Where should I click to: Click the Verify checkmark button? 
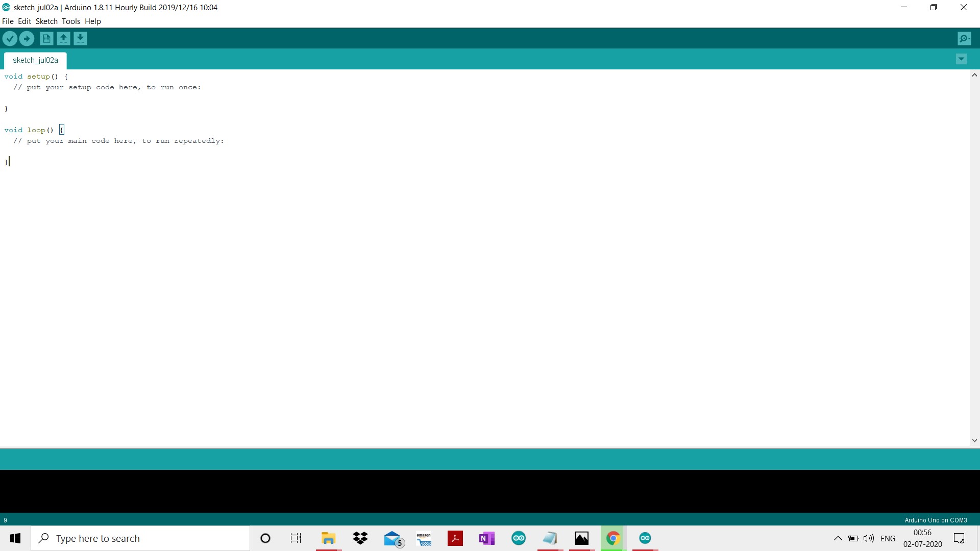pyautogui.click(x=10, y=38)
